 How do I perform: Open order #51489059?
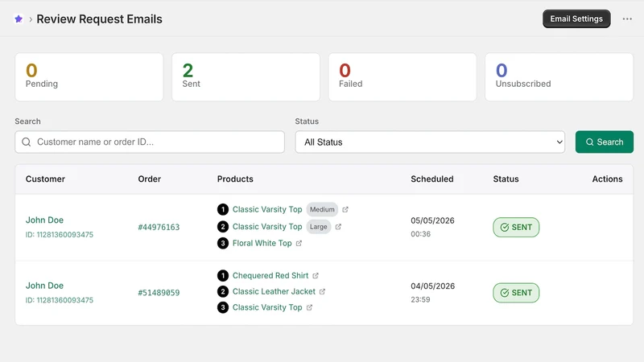[159, 293]
